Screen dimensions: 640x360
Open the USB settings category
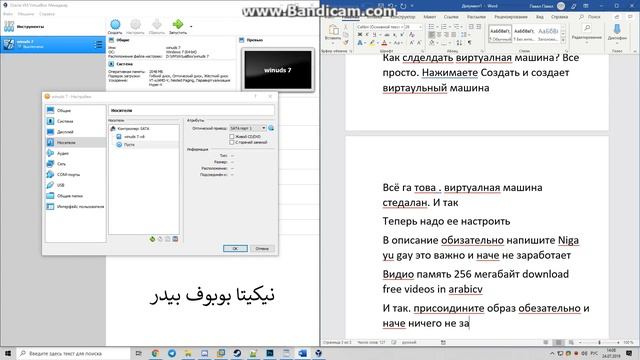point(76,185)
